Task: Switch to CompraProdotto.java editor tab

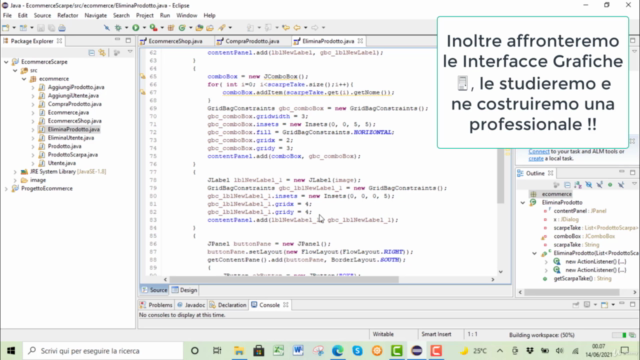Action: (x=252, y=41)
